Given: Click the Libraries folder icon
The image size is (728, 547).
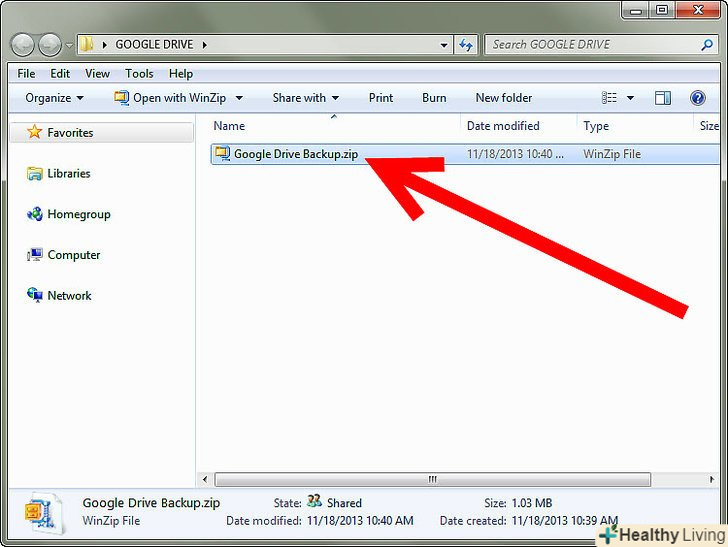Looking at the screenshot, I should [x=35, y=173].
